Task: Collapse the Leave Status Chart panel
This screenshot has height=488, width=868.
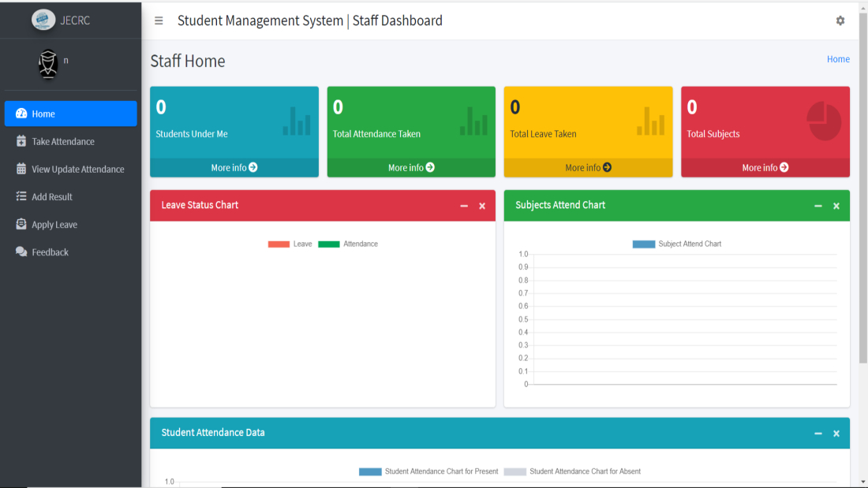Action: 464,206
